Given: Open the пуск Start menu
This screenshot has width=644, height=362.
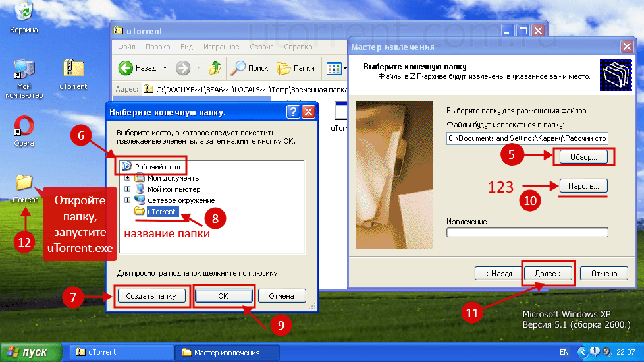Looking at the screenshot, I should pyautogui.click(x=31, y=352).
